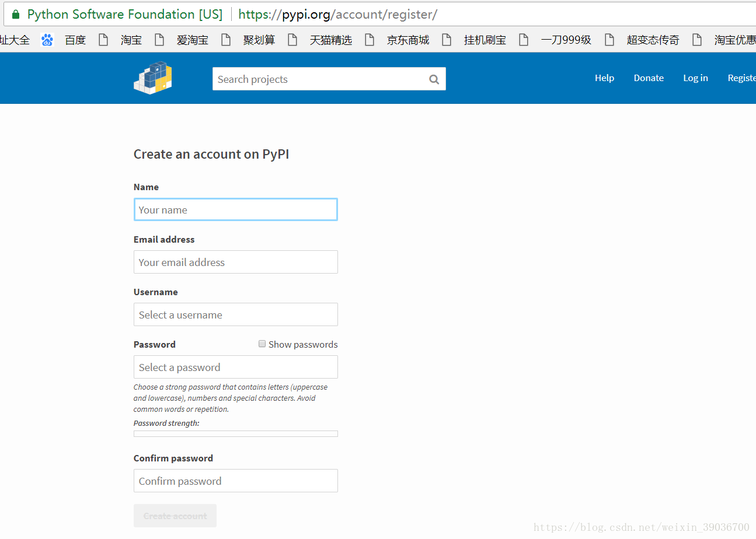Click the Create account button
Image resolution: width=756 pixels, height=539 pixels.
pos(175,516)
